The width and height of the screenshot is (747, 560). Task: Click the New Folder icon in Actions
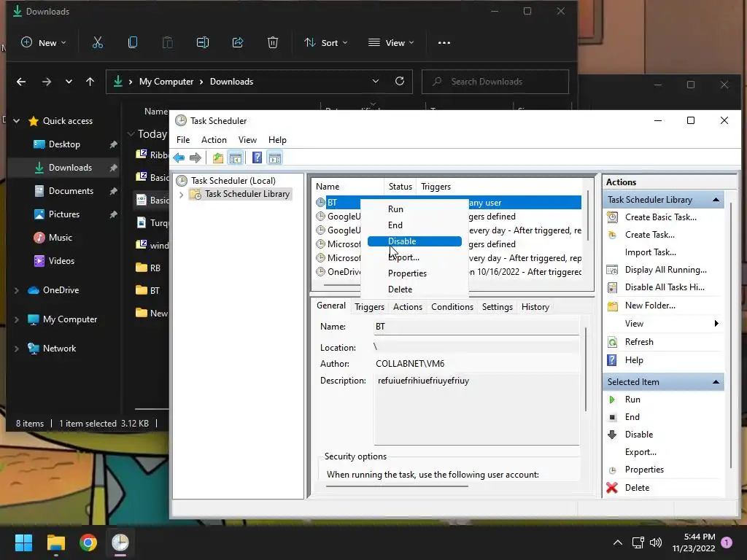(613, 306)
